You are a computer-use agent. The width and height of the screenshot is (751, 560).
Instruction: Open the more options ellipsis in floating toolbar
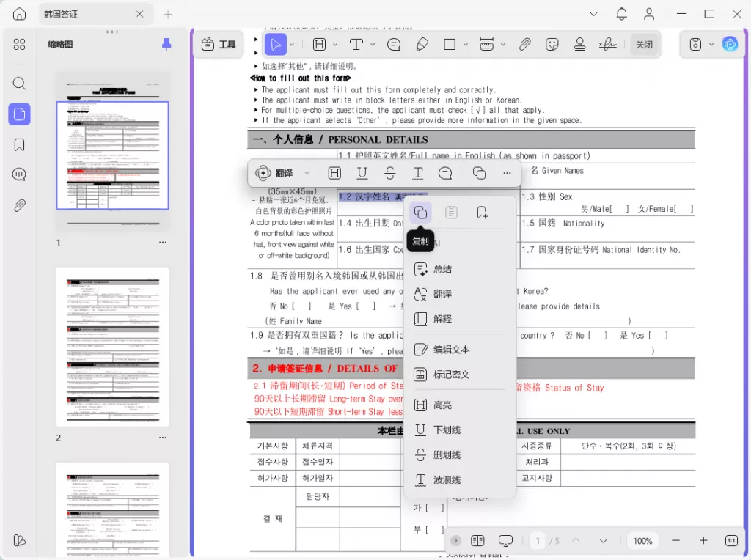click(x=507, y=173)
